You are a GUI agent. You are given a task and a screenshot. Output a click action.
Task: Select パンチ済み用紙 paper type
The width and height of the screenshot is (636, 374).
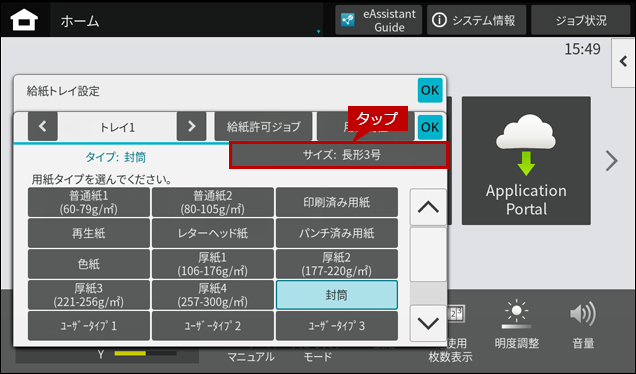[337, 233]
